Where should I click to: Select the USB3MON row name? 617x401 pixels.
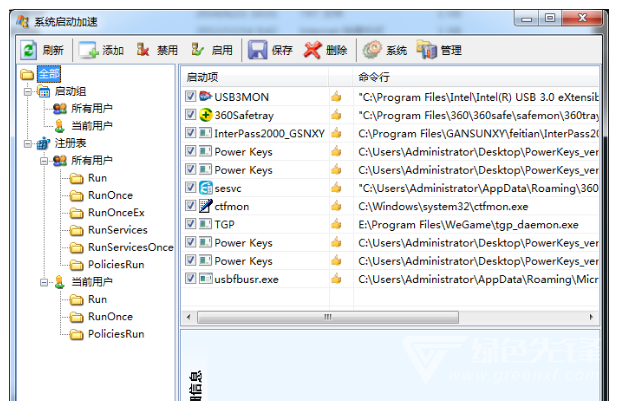pos(242,97)
